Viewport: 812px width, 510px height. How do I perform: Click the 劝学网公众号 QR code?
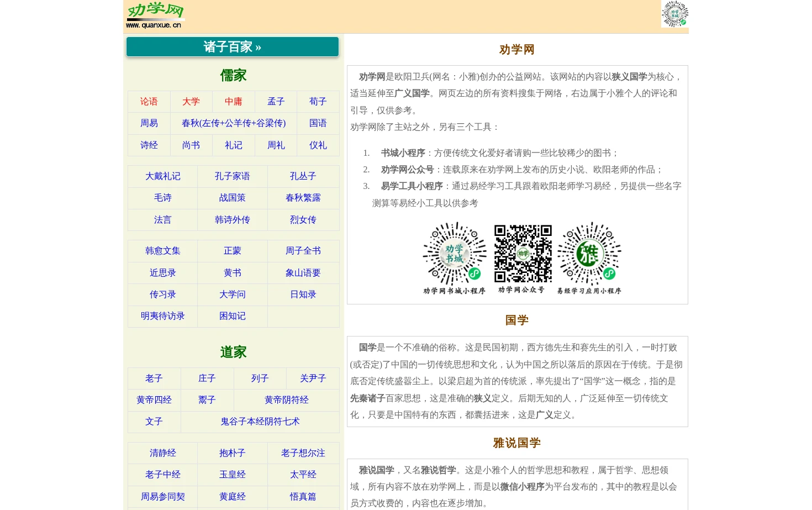pos(523,259)
